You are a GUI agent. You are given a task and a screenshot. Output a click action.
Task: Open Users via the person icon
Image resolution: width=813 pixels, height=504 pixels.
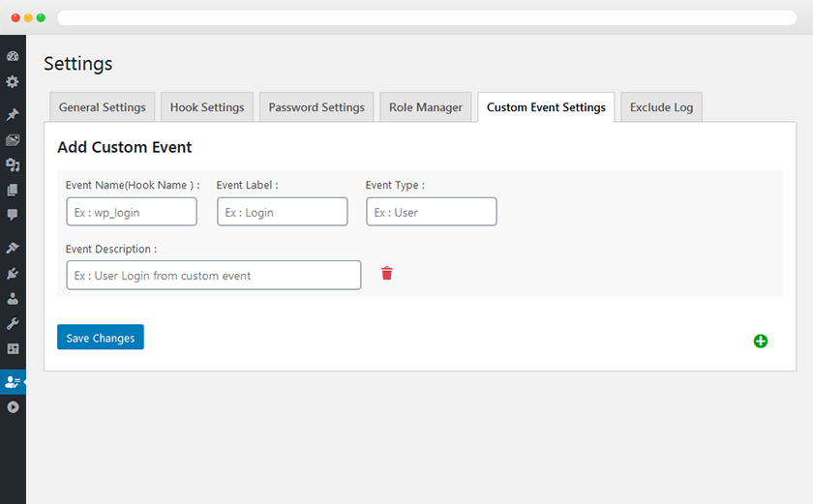pos(13,299)
